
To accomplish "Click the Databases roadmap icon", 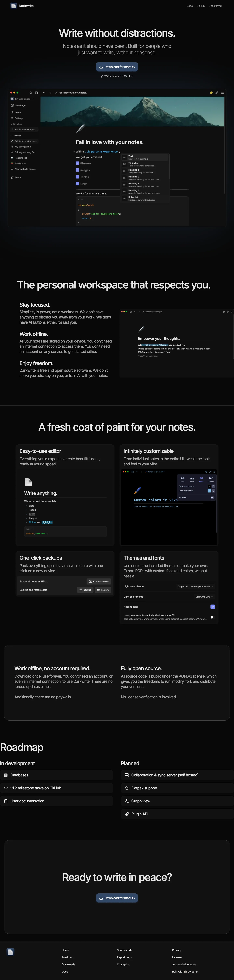I will click(x=6, y=775).
